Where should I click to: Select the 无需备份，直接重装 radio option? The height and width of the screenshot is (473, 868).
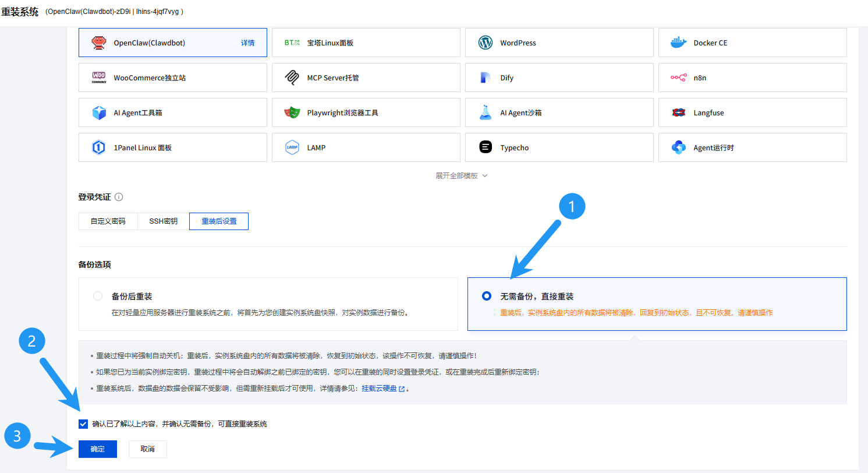click(x=487, y=296)
